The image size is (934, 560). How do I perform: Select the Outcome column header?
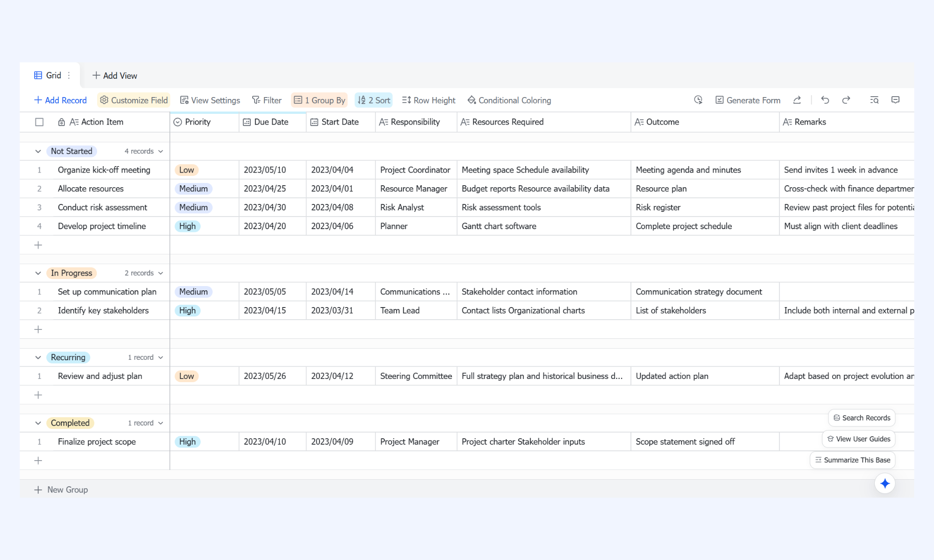pyautogui.click(x=705, y=122)
